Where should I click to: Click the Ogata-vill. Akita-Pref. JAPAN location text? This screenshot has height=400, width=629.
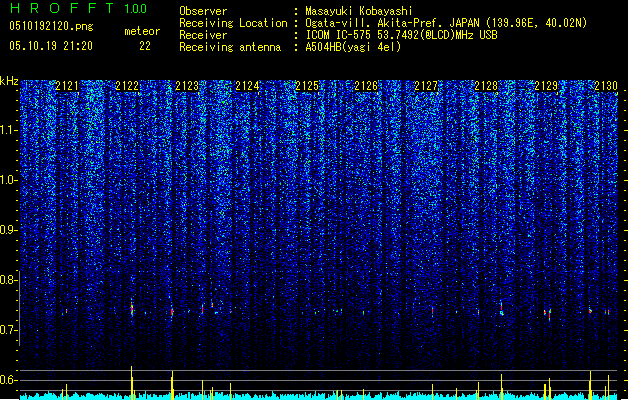(x=446, y=23)
